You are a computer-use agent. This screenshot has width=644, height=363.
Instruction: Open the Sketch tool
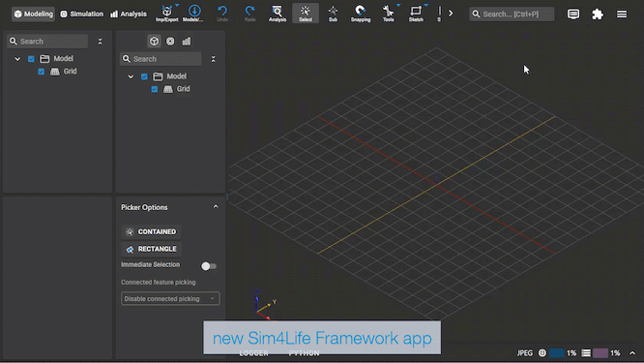[416, 14]
